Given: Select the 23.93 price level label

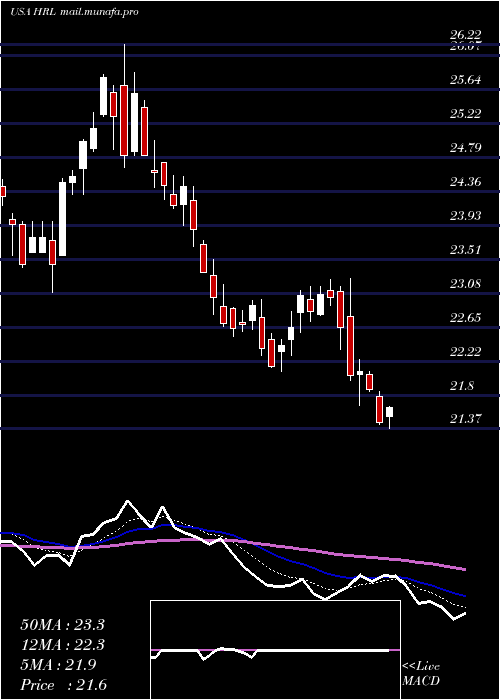Looking at the screenshot, I should click(x=467, y=216).
